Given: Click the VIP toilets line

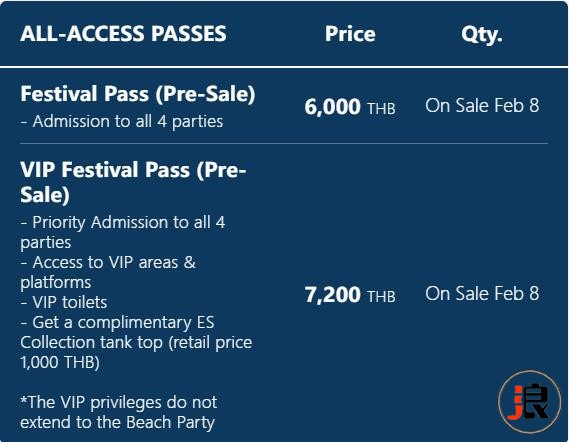Looking at the screenshot, I should click(64, 302).
